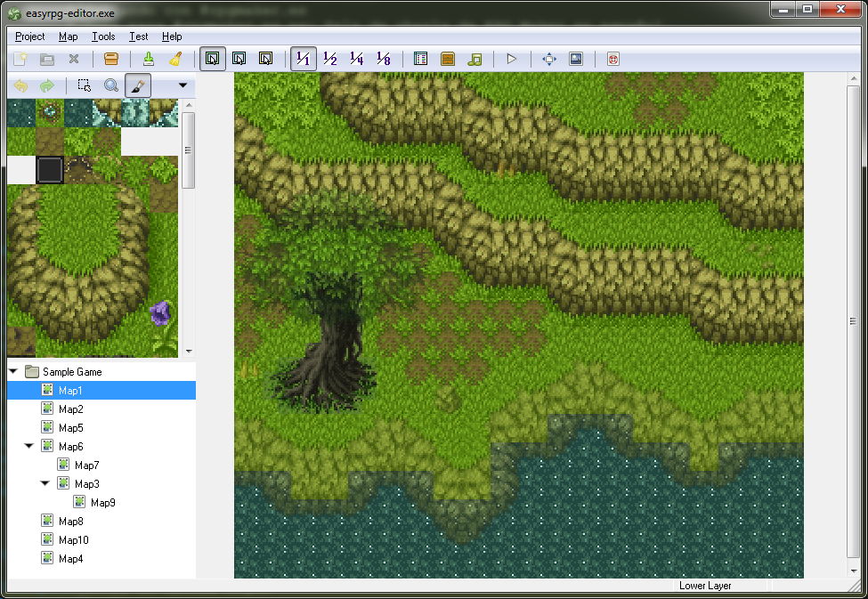Viewport: 868px width, 599px height.
Task: Activate the rectangle selection tool
Action: coord(83,85)
